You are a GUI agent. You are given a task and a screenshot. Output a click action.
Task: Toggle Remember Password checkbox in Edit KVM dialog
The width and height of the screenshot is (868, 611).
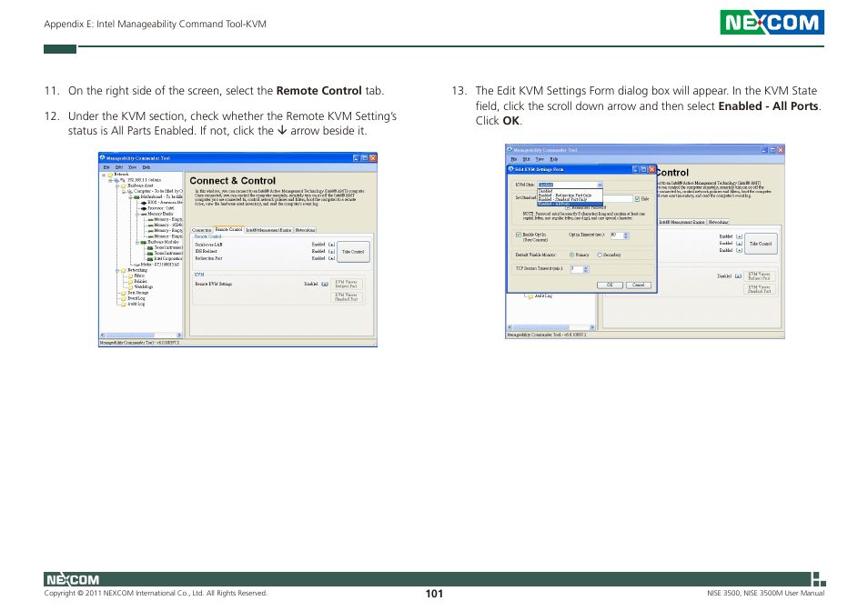tap(568, 207)
